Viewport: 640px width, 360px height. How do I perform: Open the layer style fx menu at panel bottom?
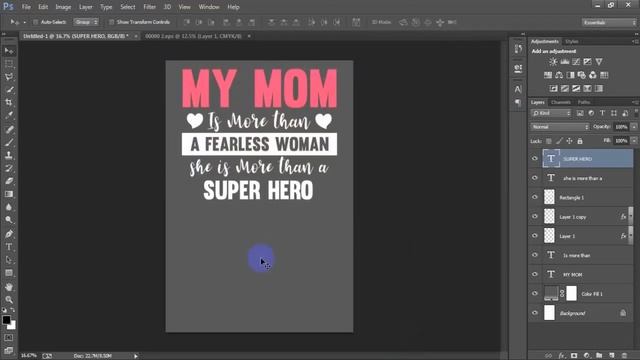point(561,356)
